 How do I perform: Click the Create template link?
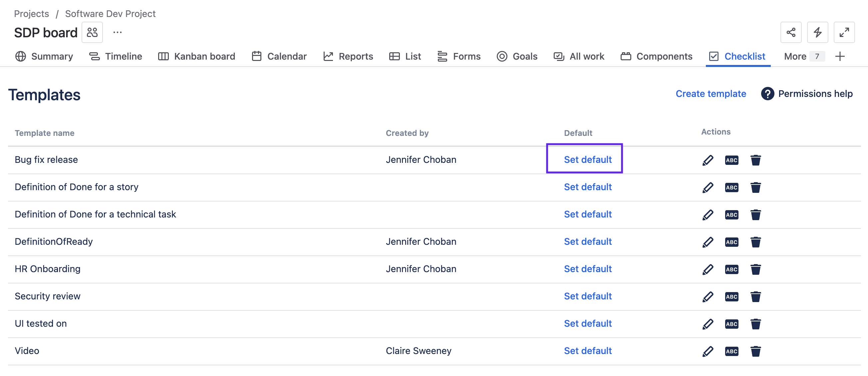point(711,94)
